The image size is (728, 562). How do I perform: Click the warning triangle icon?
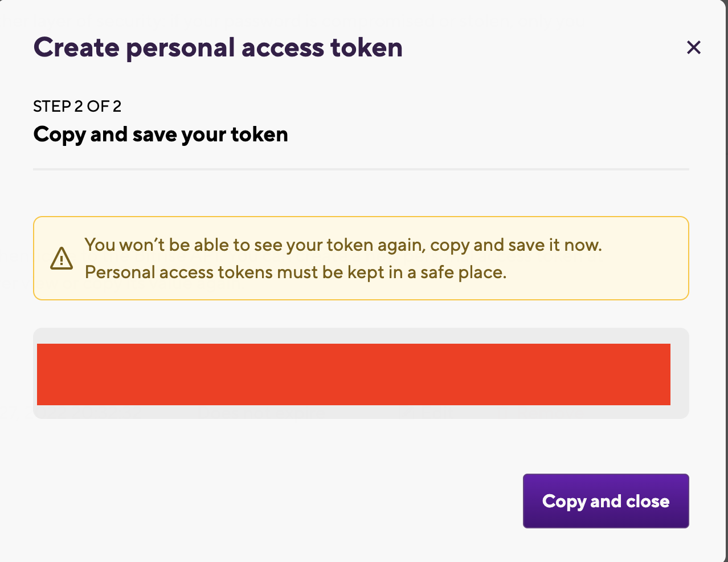pyautogui.click(x=62, y=258)
